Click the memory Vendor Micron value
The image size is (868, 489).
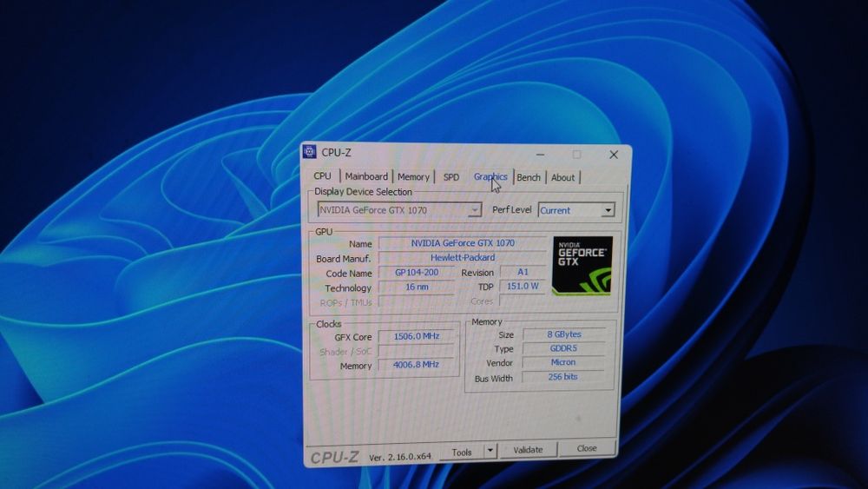[x=563, y=362]
